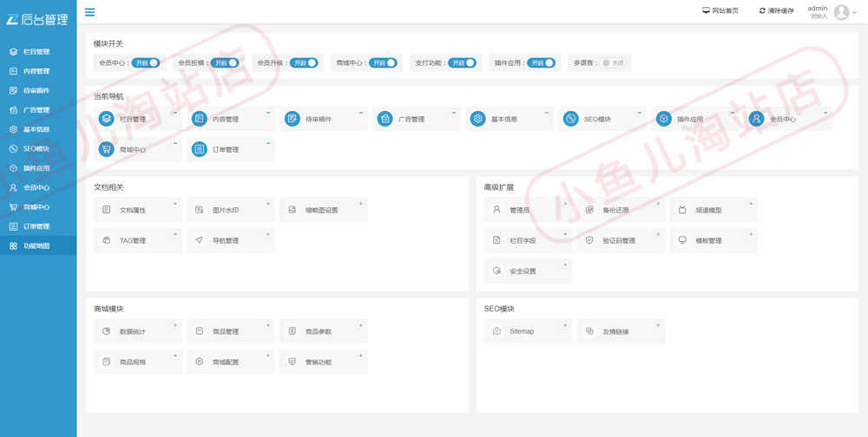Open the 栏目字段 card under 高级扩展
This screenshot has height=437, width=868.
click(528, 241)
